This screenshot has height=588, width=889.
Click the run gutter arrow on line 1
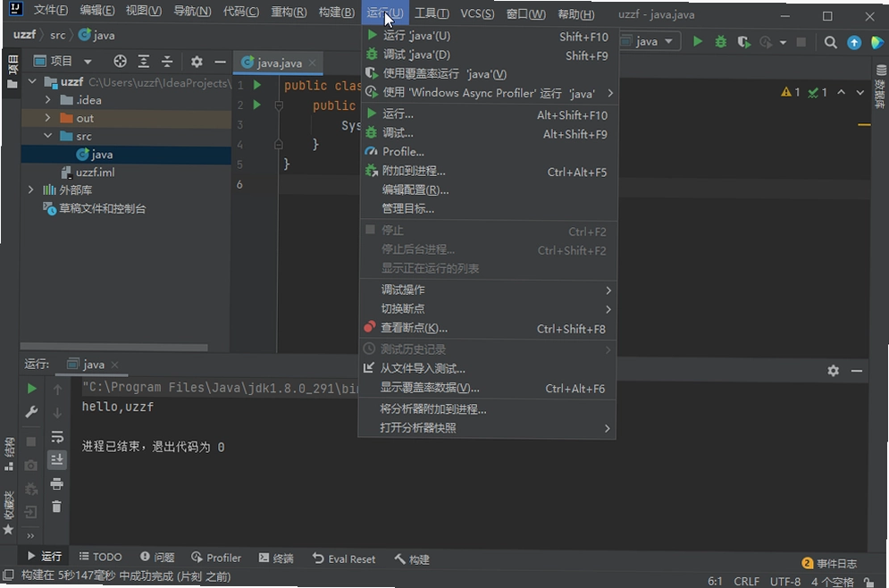(x=256, y=85)
